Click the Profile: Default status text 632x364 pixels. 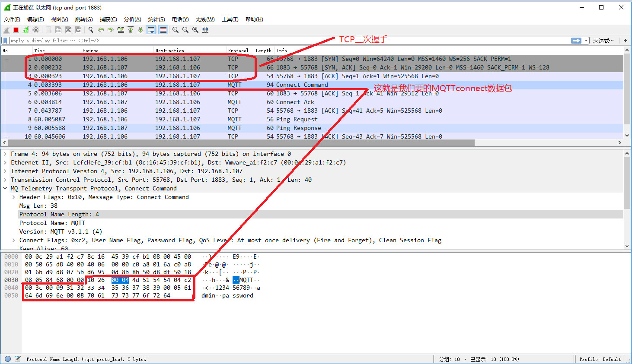(x=600, y=359)
